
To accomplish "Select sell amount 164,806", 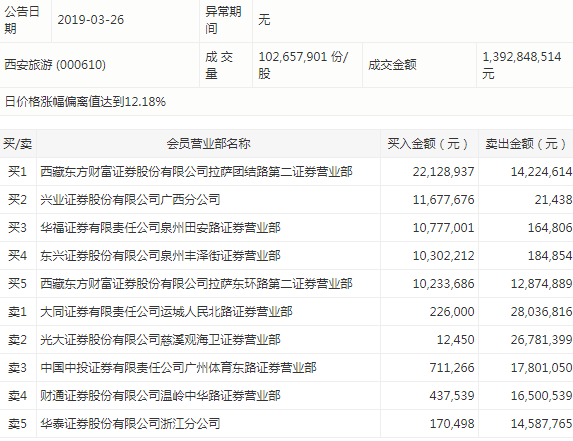I will (550, 228).
